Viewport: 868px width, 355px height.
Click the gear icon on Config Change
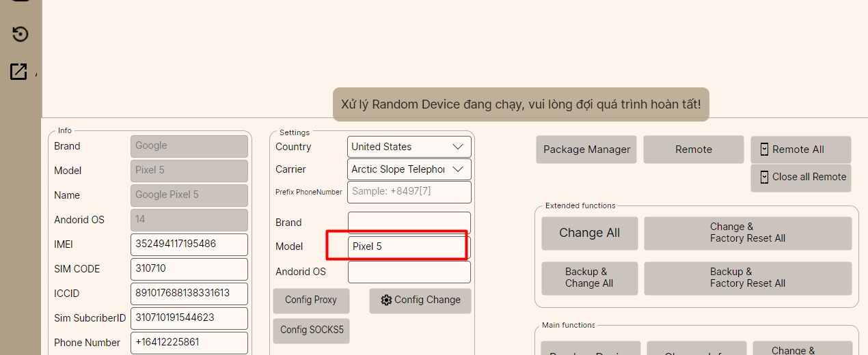[x=386, y=300]
